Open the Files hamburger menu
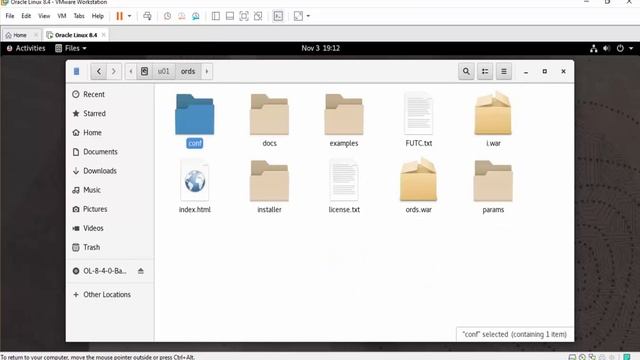The width and height of the screenshot is (640, 360). [504, 71]
